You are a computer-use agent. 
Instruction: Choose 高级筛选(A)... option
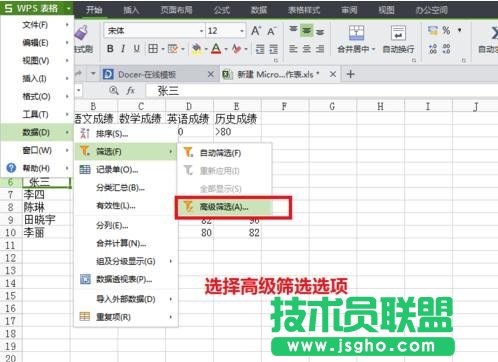tap(225, 207)
